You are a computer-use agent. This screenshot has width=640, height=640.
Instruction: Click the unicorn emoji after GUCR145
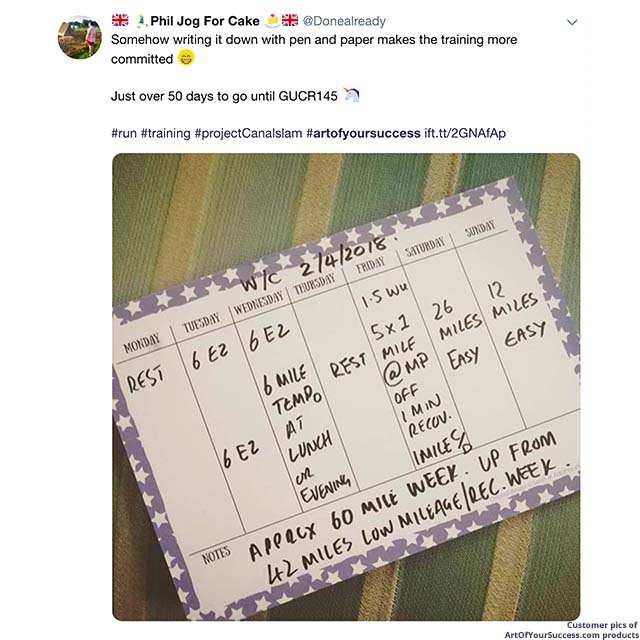tap(350, 96)
